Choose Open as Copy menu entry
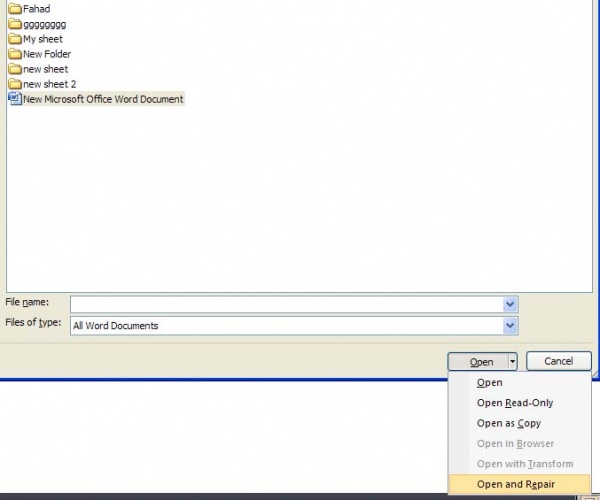600x500 pixels. pyautogui.click(x=520, y=423)
